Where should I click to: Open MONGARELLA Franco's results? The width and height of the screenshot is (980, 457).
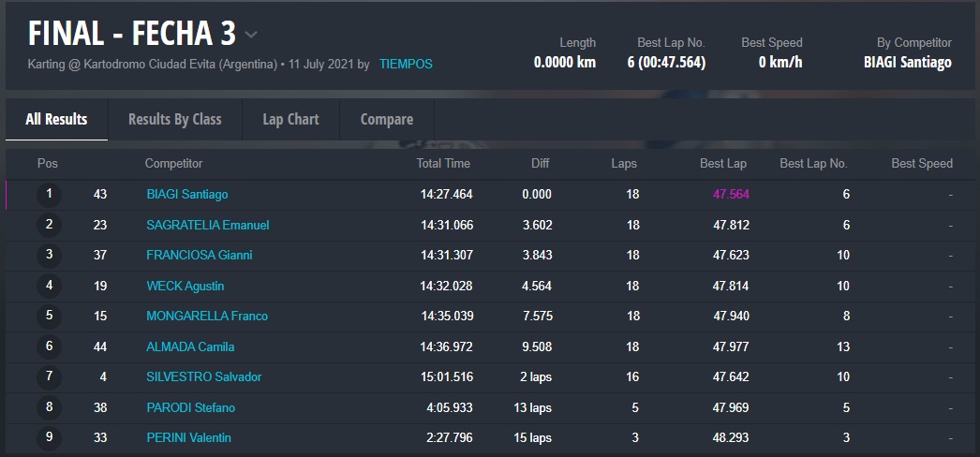click(x=207, y=316)
